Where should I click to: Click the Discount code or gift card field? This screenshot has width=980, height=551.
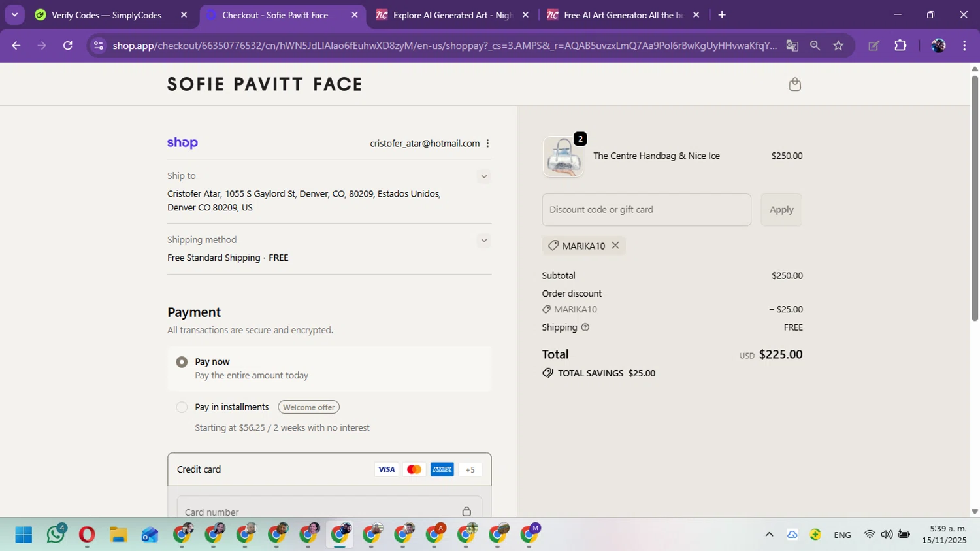click(x=646, y=210)
